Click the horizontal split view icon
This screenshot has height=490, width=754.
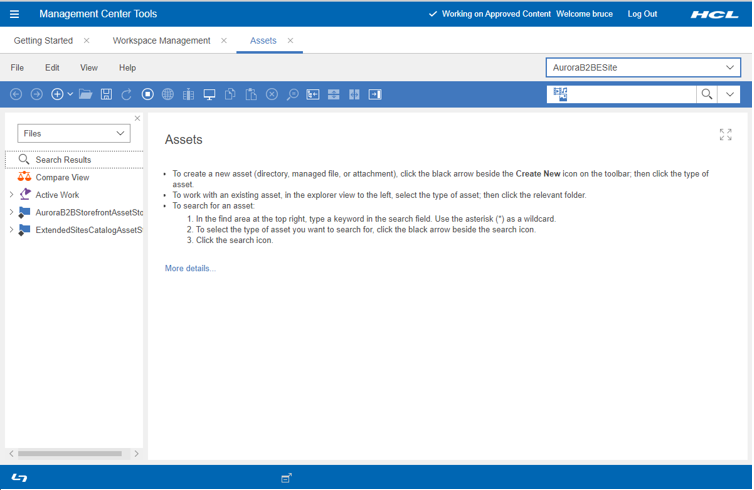(x=333, y=94)
